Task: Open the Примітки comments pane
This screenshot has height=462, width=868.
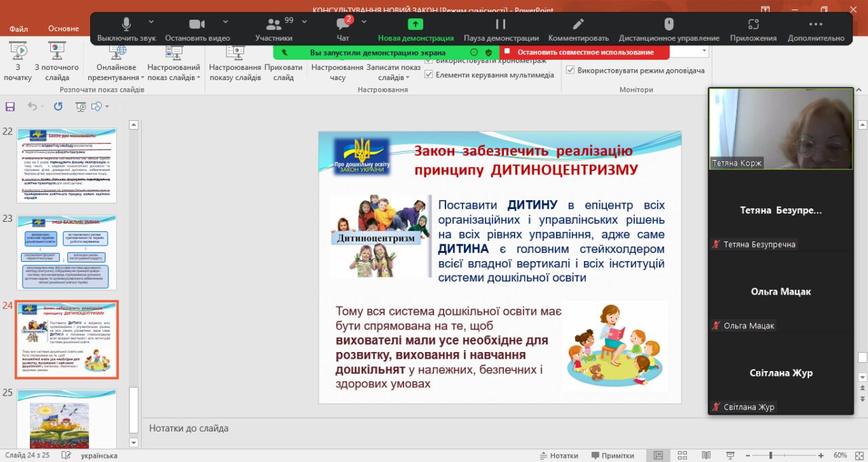Action: [x=612, y=455]
